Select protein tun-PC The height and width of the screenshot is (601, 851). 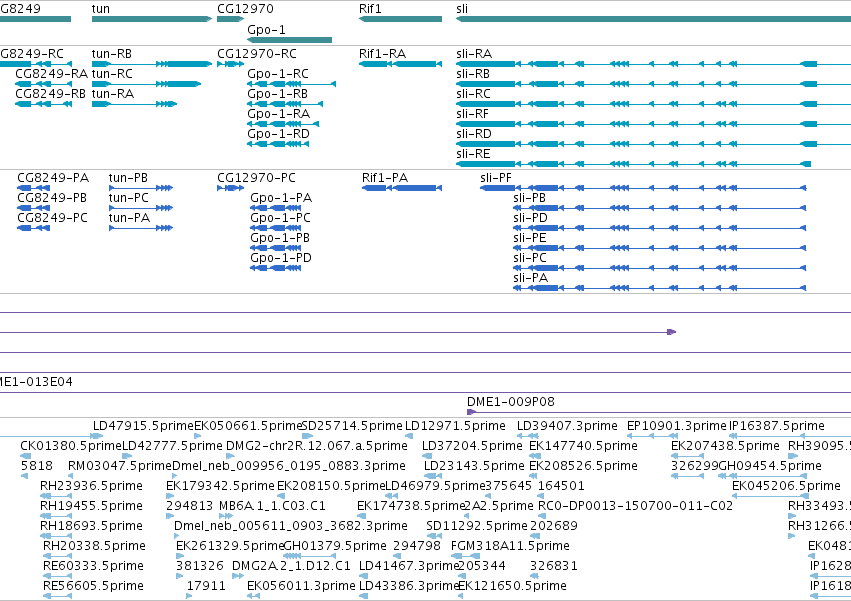(x=141, y=208)
